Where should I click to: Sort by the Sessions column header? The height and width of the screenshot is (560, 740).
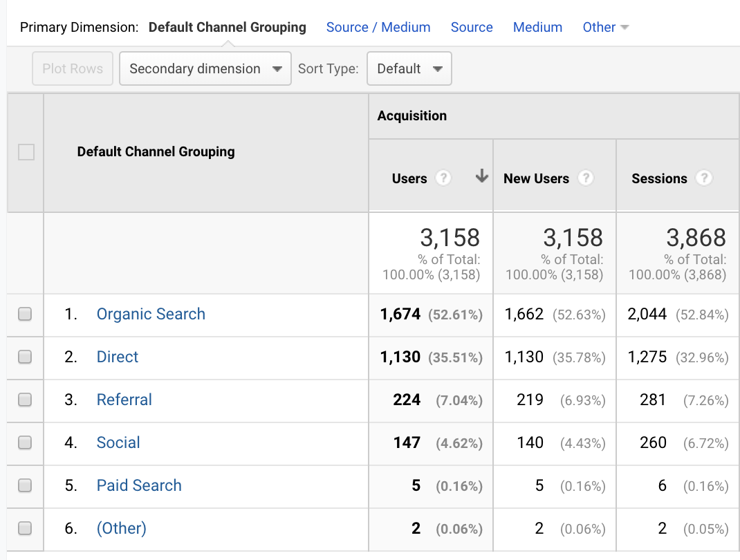click(659, 179)
